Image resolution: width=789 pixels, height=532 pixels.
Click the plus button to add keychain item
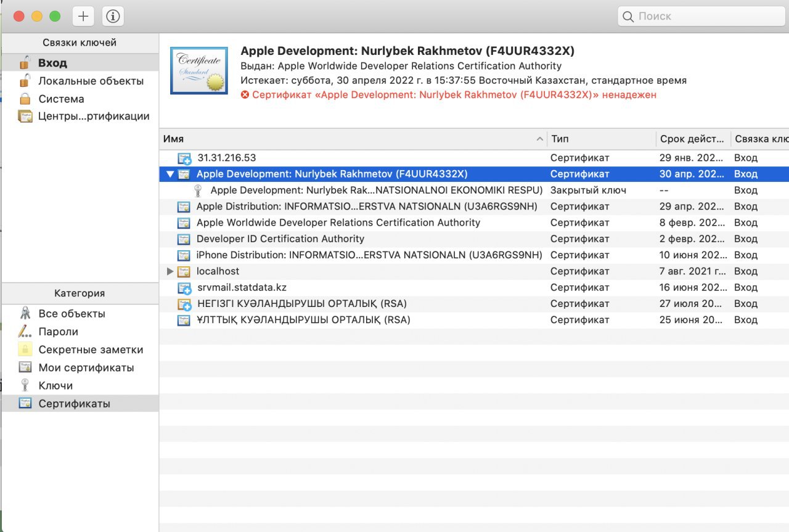pos(83,17)
